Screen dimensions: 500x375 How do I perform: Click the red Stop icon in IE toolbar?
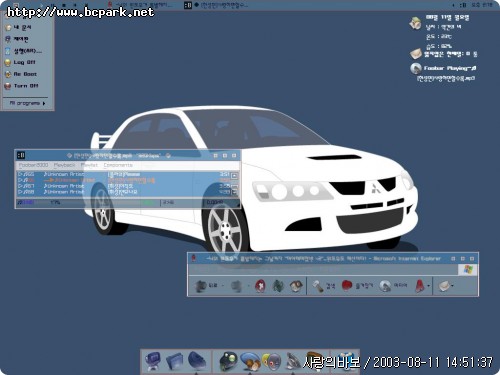point(260,286)
